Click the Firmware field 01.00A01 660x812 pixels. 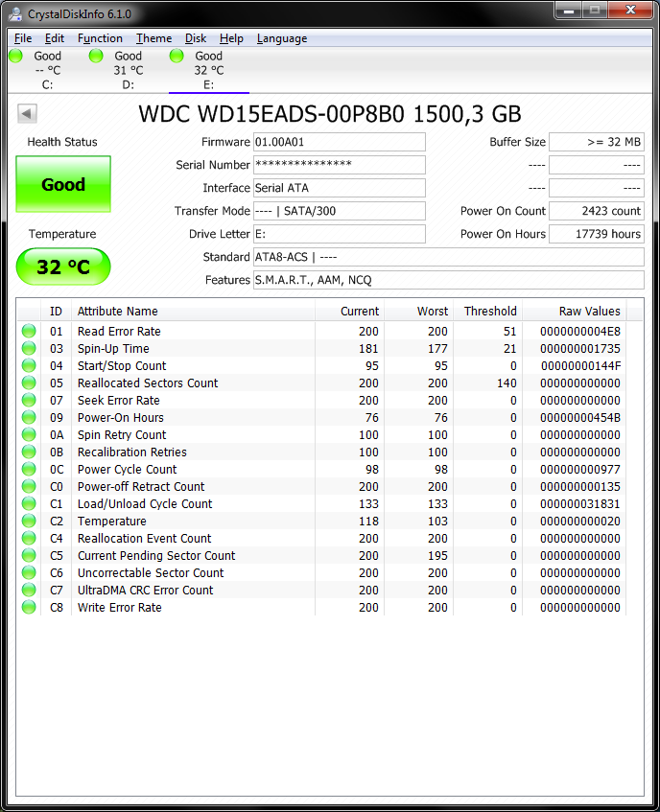click(340, 142)
